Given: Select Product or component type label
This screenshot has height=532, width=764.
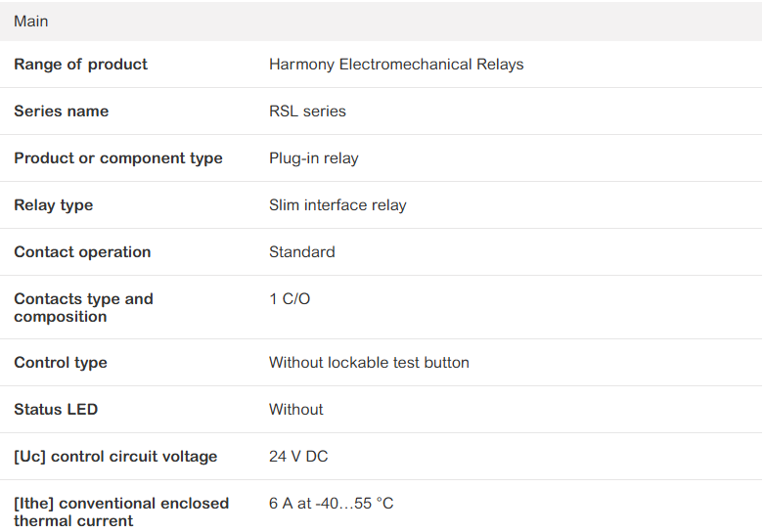Looking at the screenshot, I should pos(118,158).
